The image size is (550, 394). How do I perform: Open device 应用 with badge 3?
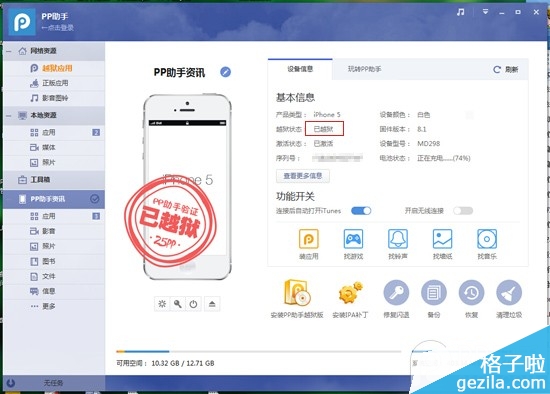(x=54, y=216)
